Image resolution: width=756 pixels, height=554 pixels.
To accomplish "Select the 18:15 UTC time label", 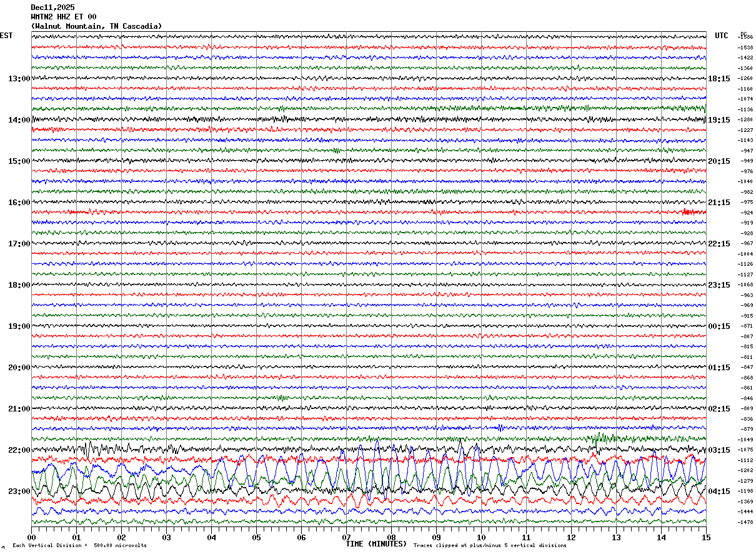I will [x=719, y=79].
